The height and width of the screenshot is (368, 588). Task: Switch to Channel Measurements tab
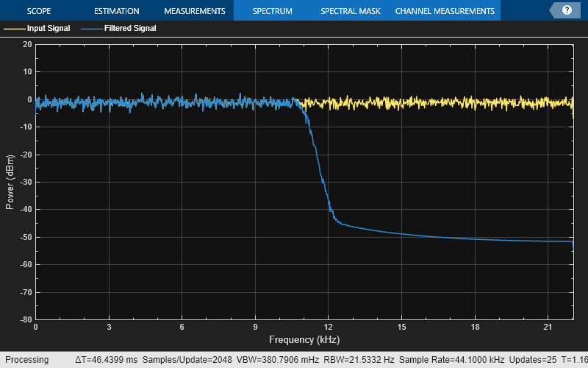point(445,11)
